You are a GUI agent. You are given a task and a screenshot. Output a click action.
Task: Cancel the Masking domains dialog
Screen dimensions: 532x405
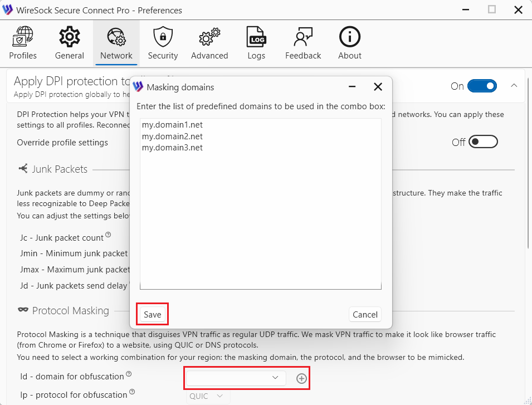tap(365, 315)
